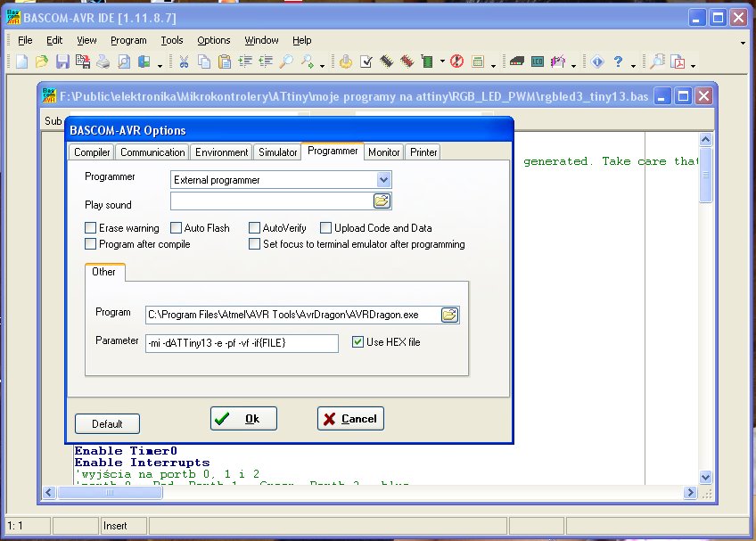Select the Other sub-tab
Image resolution: width=756 pixels, height=541 pixels.
[103, 272]
